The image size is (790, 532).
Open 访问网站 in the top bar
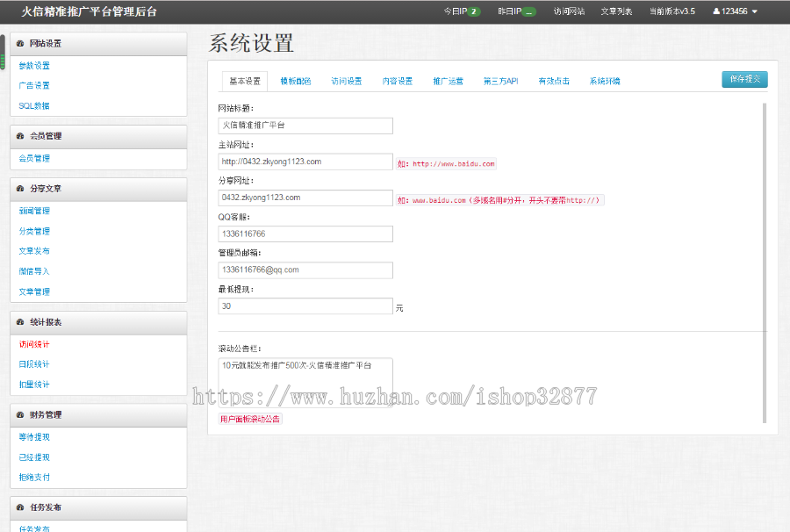click(571, 11)
